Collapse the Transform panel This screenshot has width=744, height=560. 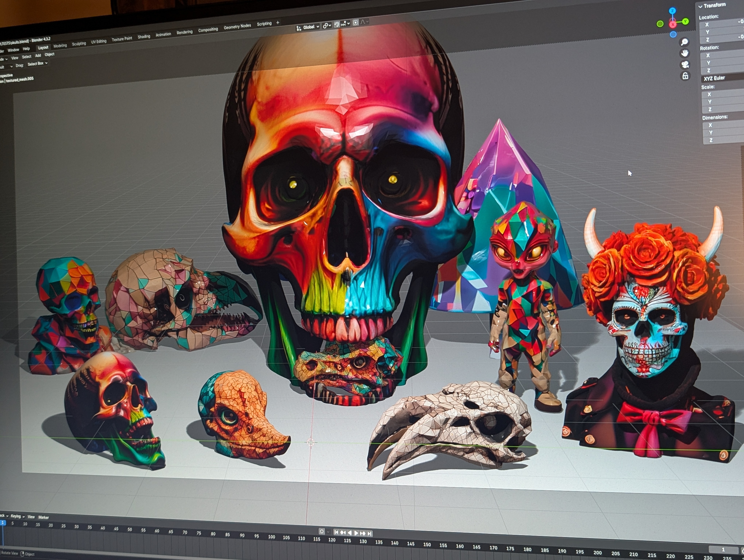pos(700,6)
